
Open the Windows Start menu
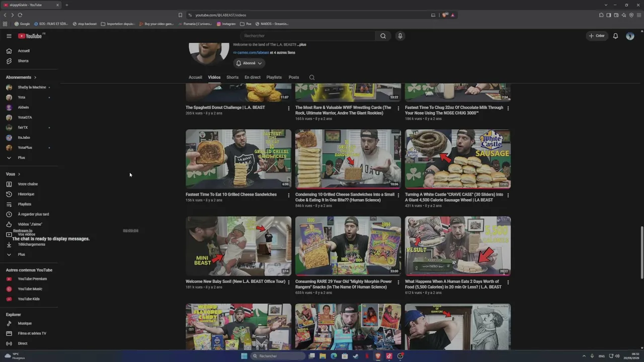pos(244,356)
